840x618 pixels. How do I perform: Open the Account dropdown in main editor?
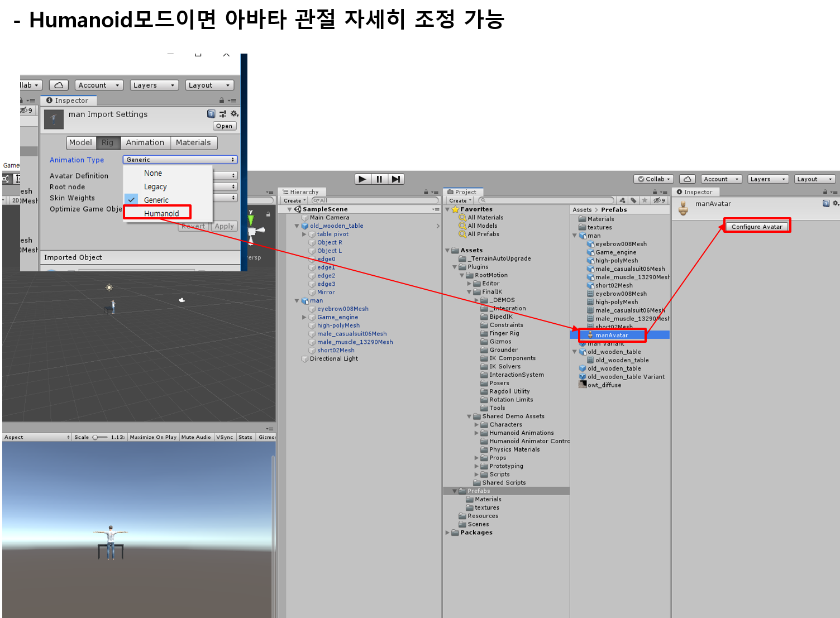point(721,179)
